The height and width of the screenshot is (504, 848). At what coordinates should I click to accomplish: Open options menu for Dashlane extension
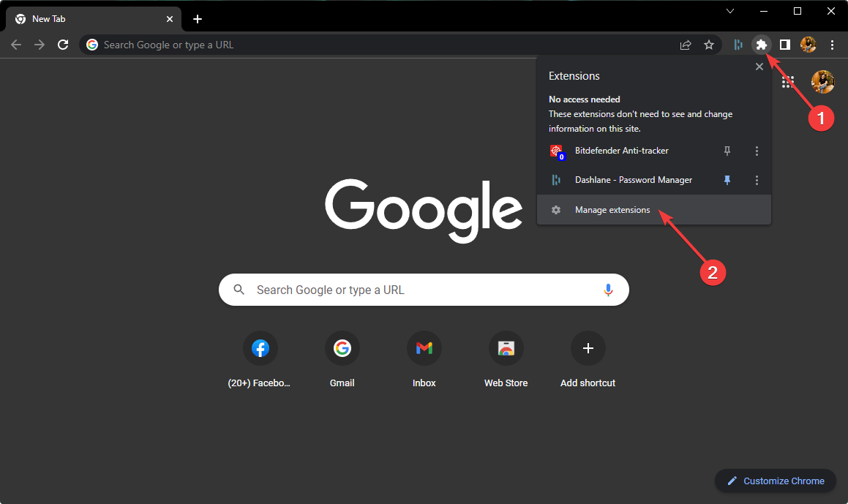757,180
